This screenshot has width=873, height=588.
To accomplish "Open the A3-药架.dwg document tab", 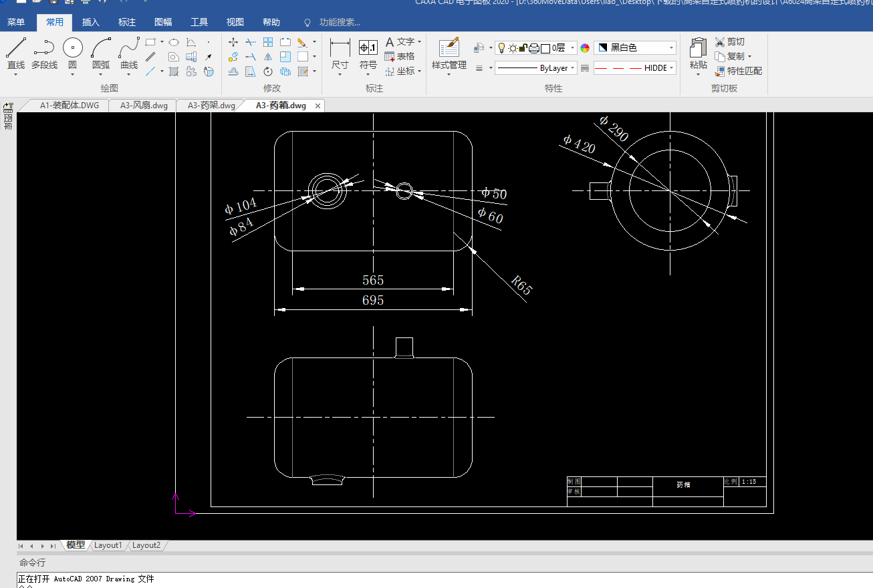I will (x=211, y=106).
